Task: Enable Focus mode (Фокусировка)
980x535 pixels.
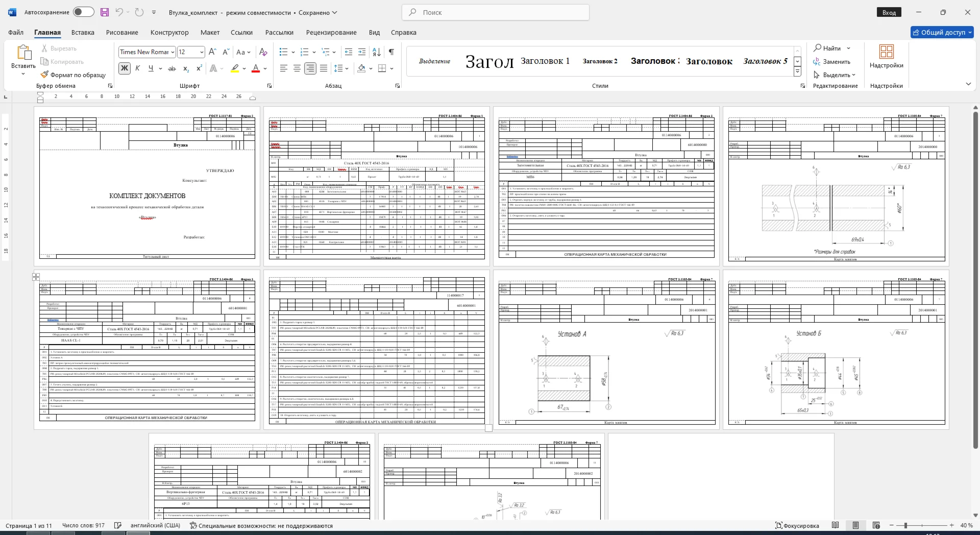Action: [797, 525]
